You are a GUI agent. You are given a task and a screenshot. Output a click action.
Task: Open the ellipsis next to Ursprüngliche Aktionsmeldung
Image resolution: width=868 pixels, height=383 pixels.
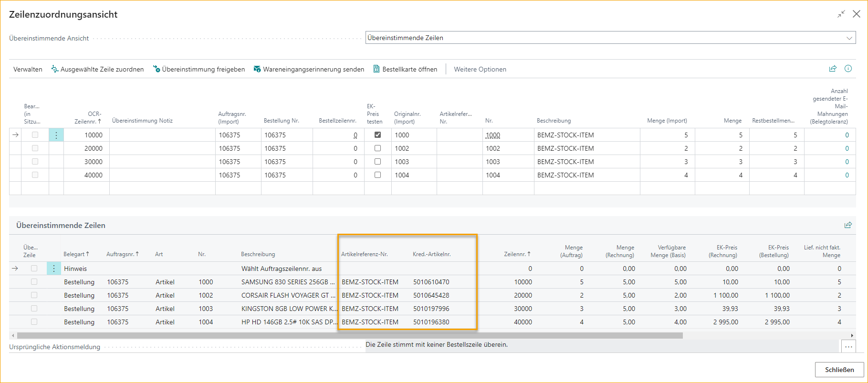coord(848,347)
